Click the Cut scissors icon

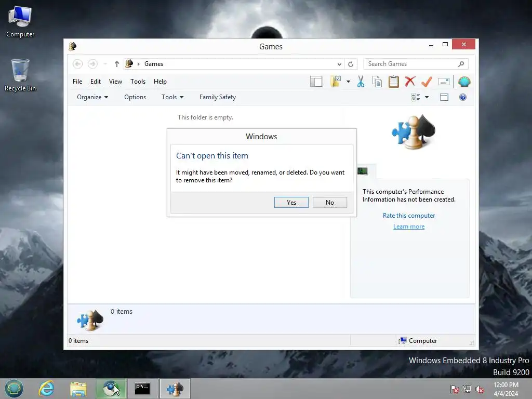pos(361,82)
